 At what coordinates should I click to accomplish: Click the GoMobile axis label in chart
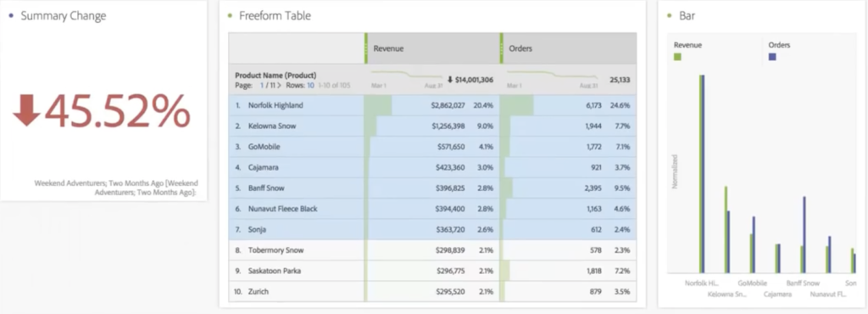pos(752,283)
